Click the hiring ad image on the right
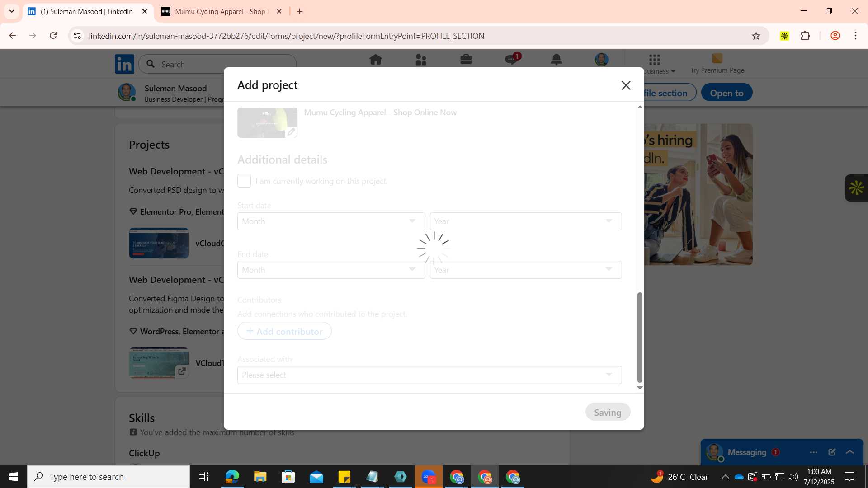This screenshot has height=488, width=868. 698,194
